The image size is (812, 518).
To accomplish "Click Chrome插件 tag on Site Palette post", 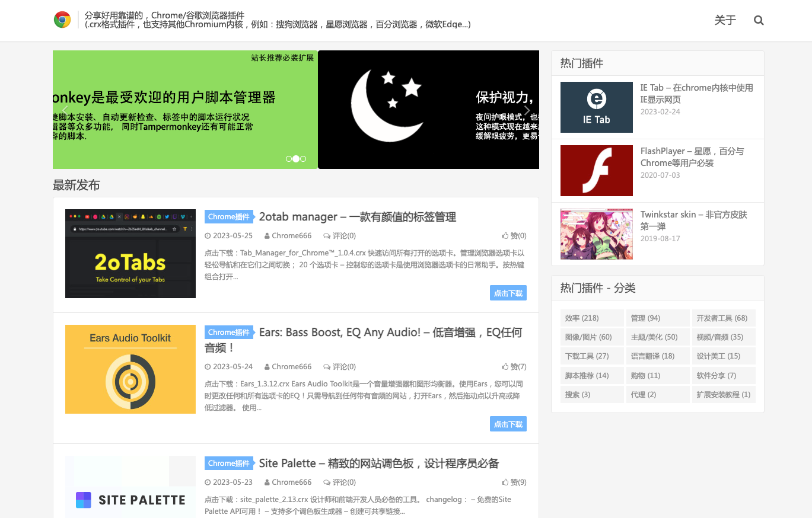I will tap(229, 463).
